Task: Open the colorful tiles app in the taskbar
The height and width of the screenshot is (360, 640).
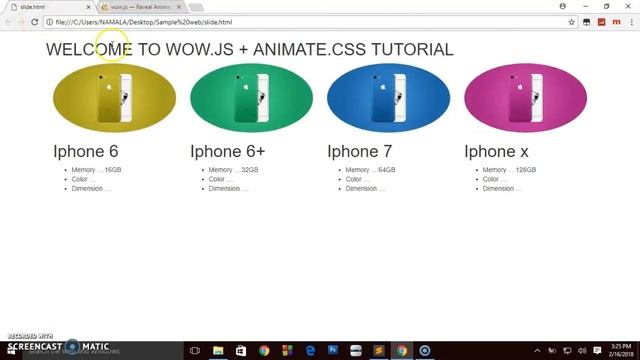Action: (x=287, y=351)
